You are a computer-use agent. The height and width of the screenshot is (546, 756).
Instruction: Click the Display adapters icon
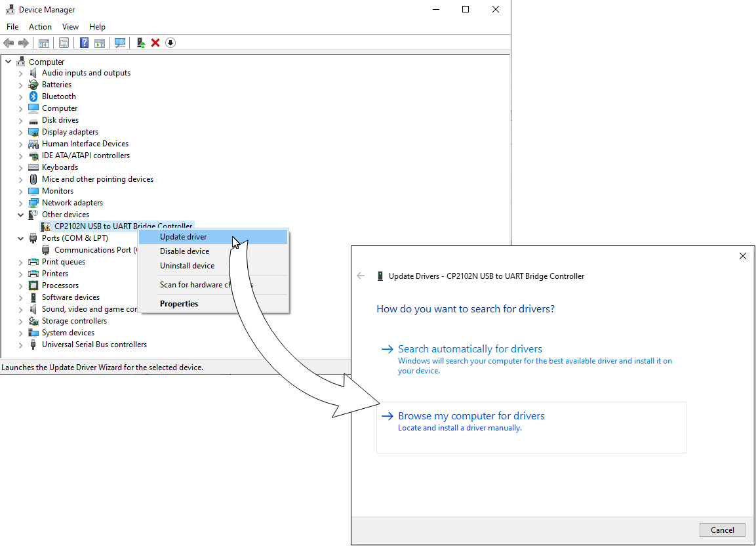(x=33, y=132)
